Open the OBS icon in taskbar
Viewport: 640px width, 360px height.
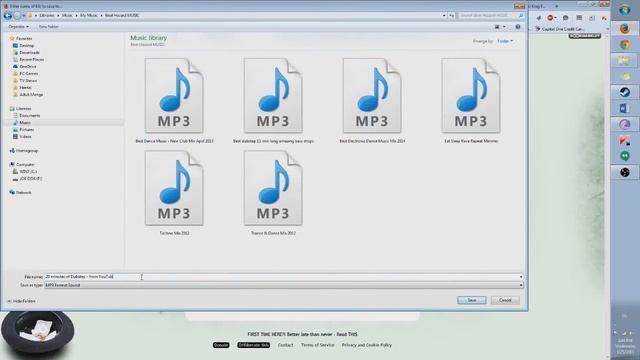coord(624,172)
